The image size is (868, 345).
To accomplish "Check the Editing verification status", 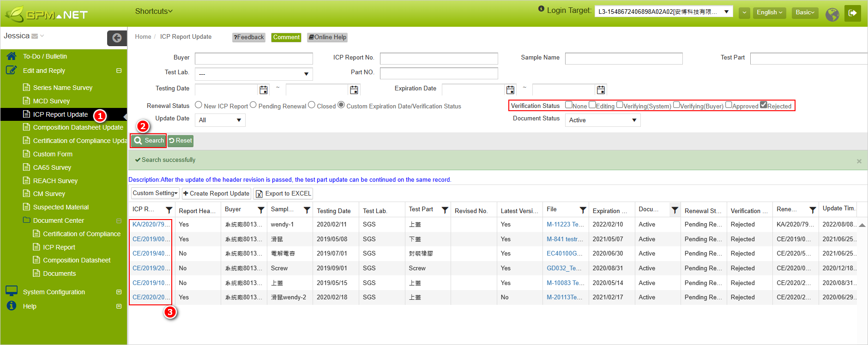I will [592, 105].
